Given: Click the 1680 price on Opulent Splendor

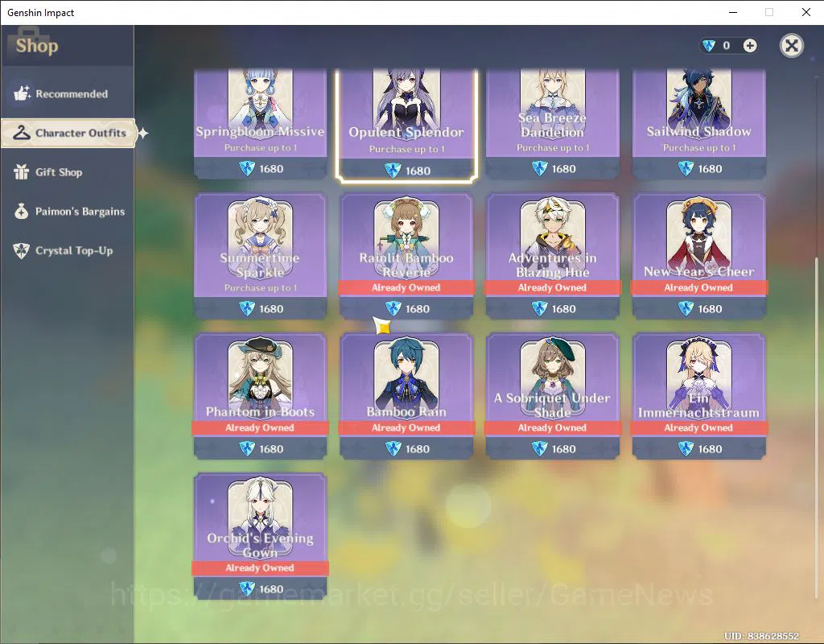Looking at the screenshot, I should pos(418,171).
